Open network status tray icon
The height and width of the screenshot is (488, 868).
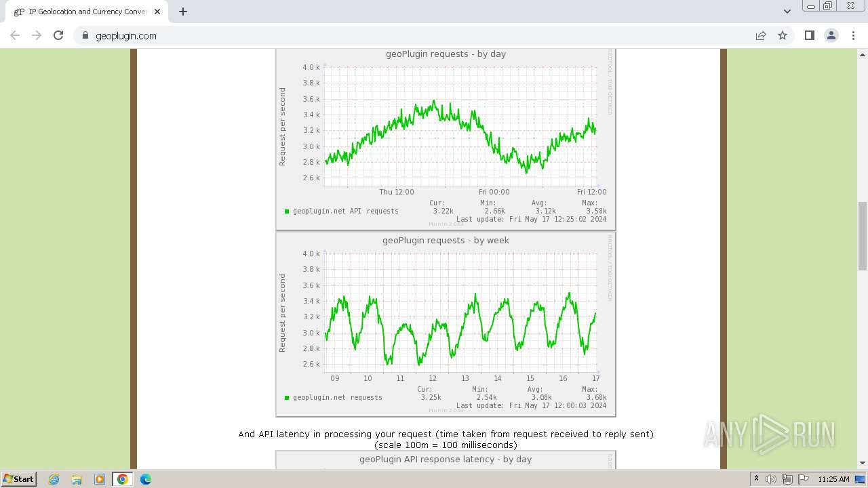click(x=787, y=479)
